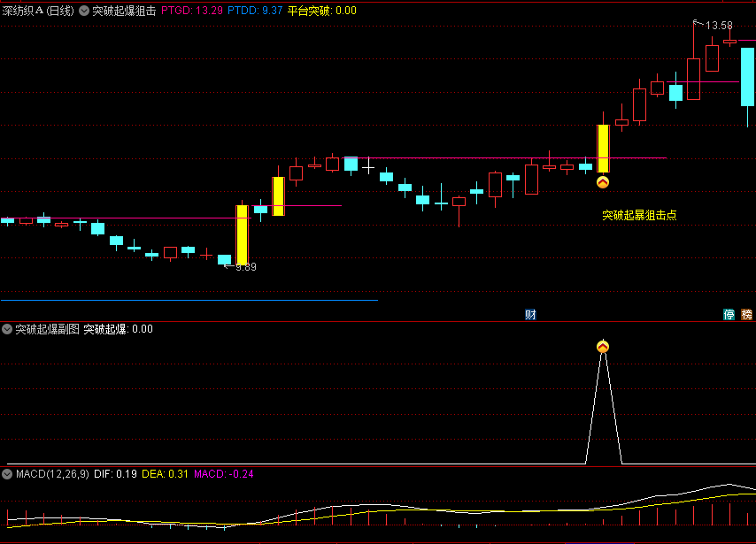The width and height of the screenshot is (756, 544).
Task: Click the 突破起暴狙击点 annotation text
Action: (639, 215)
